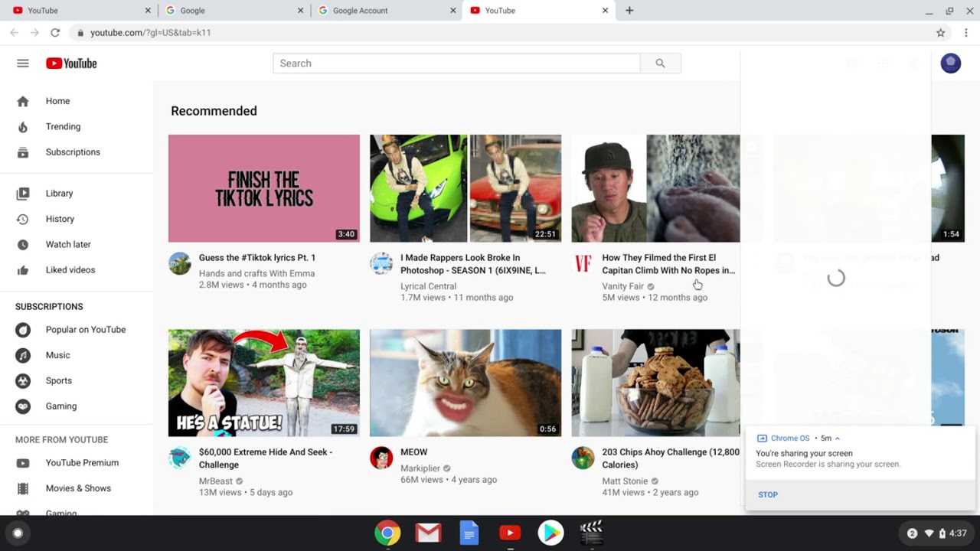
Task: Open the History page link
Action: (60, 219)
